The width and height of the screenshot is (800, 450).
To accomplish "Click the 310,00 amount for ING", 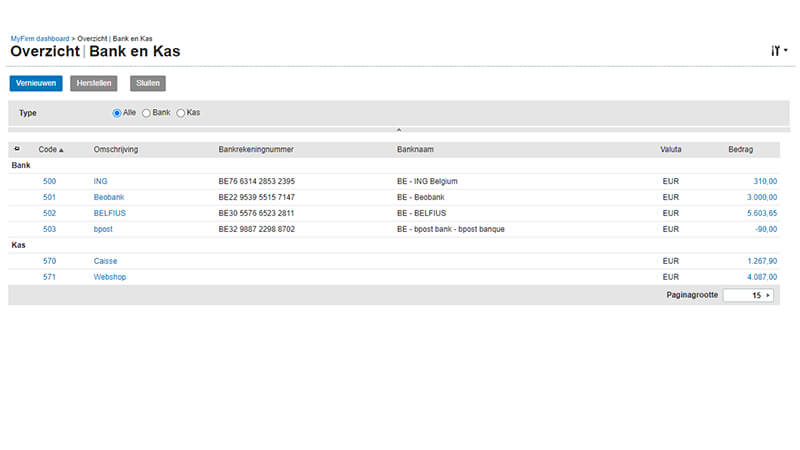I will pos(765,181).
